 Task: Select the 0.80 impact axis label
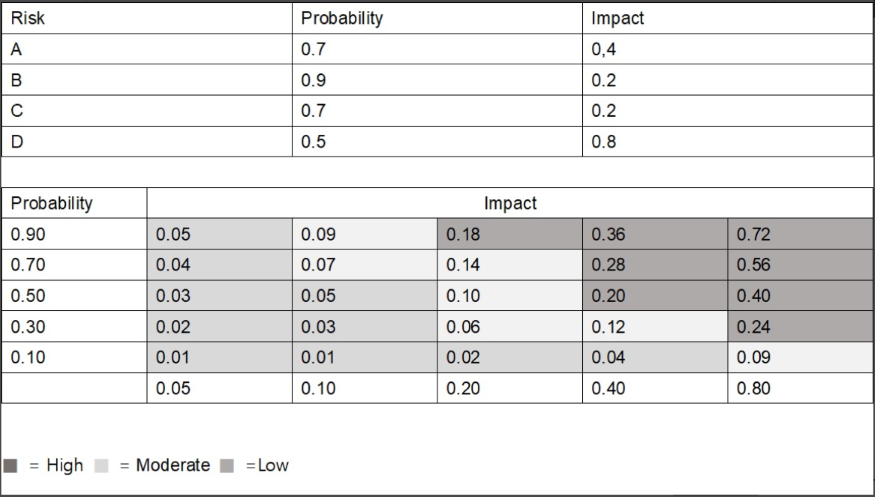(799, 388)
